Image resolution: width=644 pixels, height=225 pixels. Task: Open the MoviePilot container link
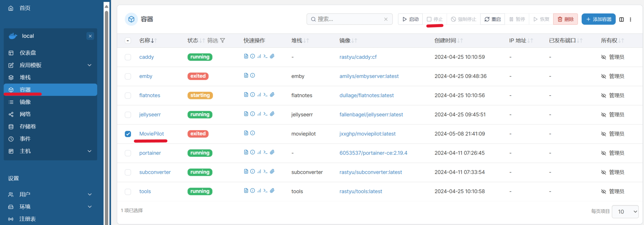[x=151, y=134]
